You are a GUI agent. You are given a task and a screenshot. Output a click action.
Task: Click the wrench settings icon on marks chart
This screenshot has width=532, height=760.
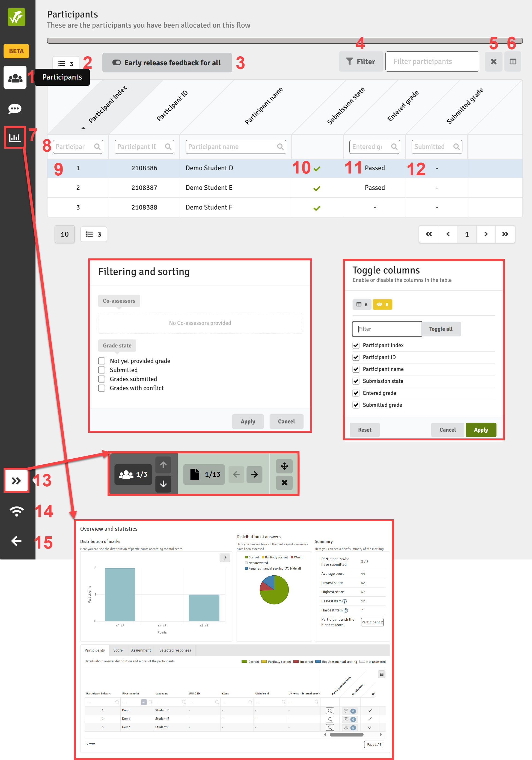click(x=225, y=558)
